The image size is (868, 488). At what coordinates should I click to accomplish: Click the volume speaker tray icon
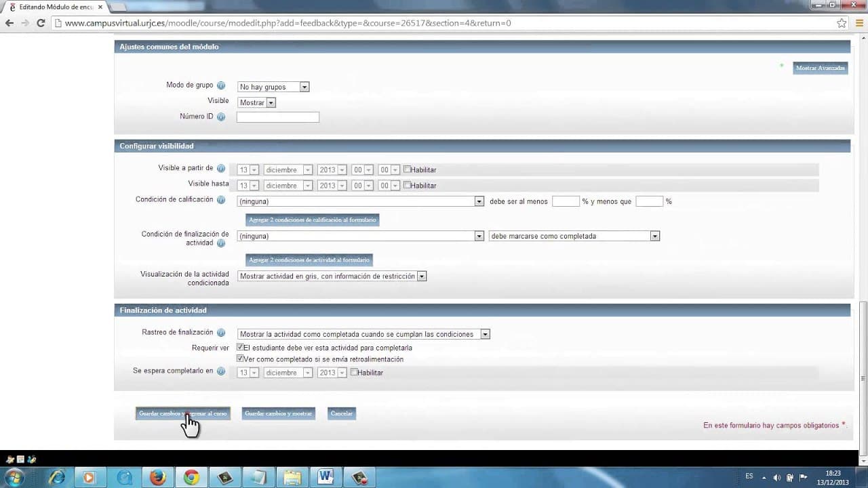[x=777, y=477]
